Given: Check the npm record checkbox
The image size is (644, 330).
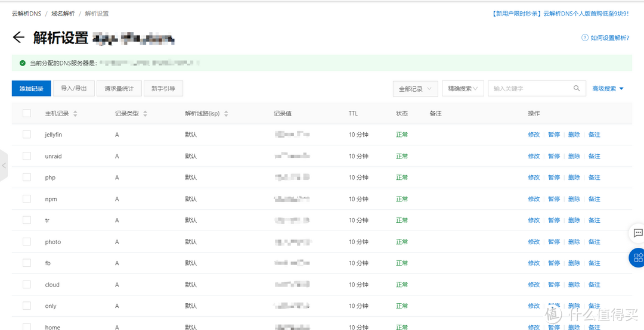Looking at the screenshot, I should click(x=27, y=199).
